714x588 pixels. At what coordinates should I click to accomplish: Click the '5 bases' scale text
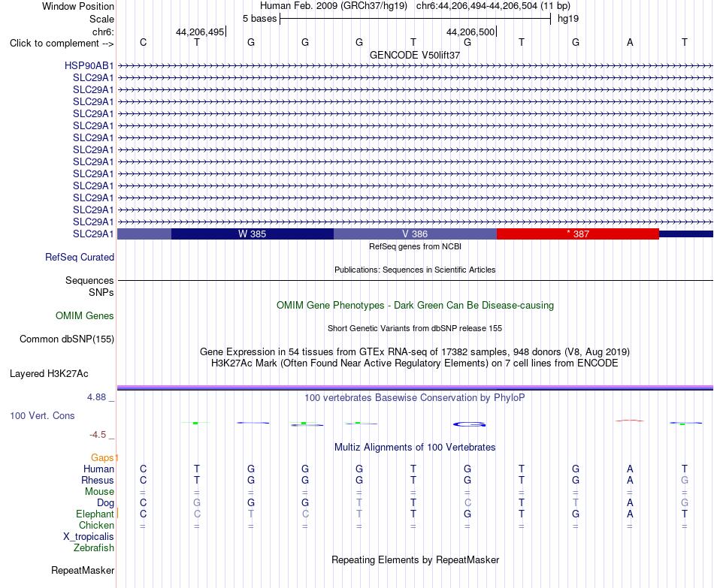pos(259,19)
